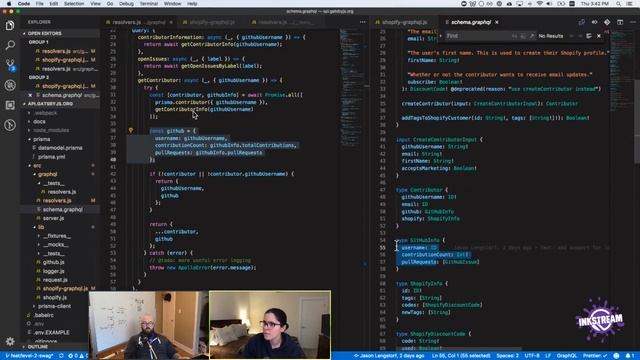Open the Search view in the activity bar
The height and width of the screenshot is (360, 640).
(x=10, y=45)
